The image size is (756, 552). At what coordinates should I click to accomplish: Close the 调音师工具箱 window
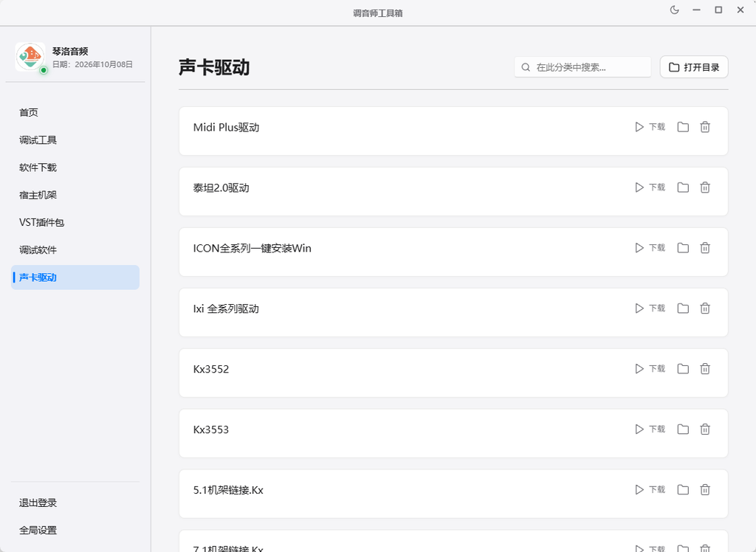740,10
